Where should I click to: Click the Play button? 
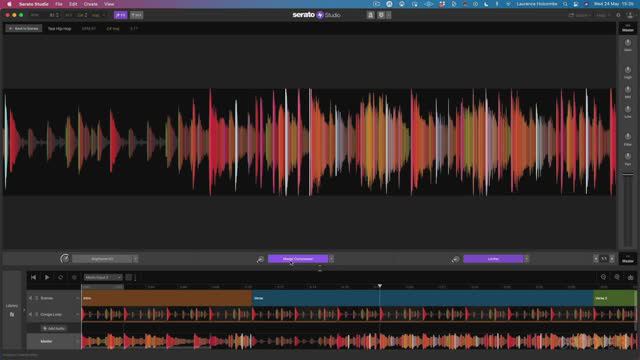pyautogui.click(x=47, y=277)
